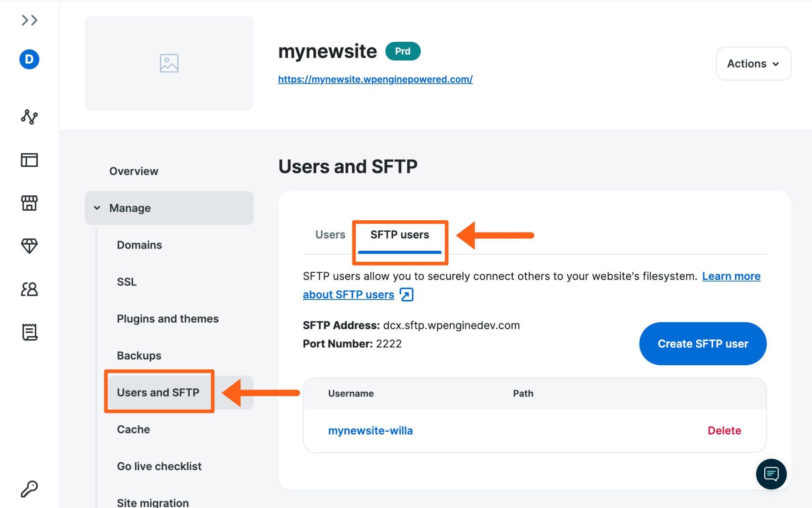The width and height of the screenshot is (812, 508).
Task: Click the billing receipt sidebar icon
Action: (x=29, y=332)
